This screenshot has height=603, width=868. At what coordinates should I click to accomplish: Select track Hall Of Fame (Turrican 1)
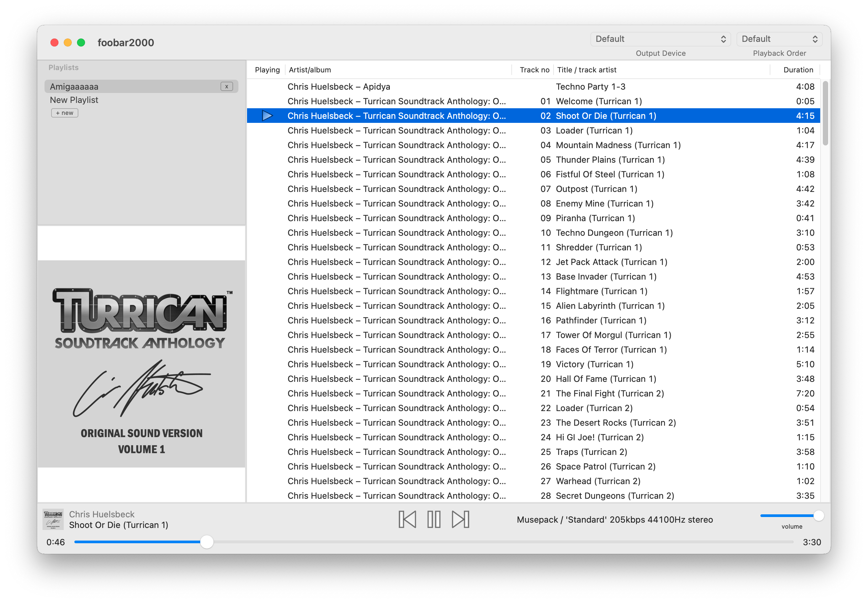click(x=533, y=379)
